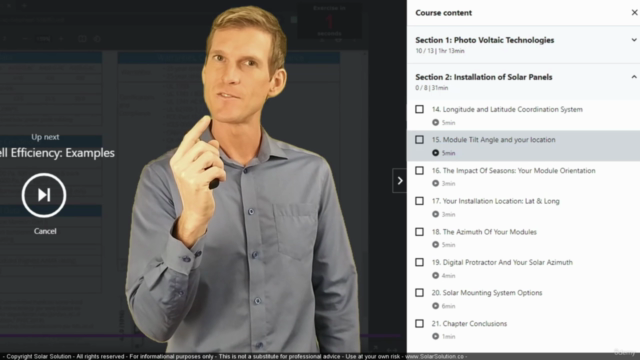
Task: Check lecture 18 Azimuth Of Your Modules checkbox
Action: coord(419,231)
